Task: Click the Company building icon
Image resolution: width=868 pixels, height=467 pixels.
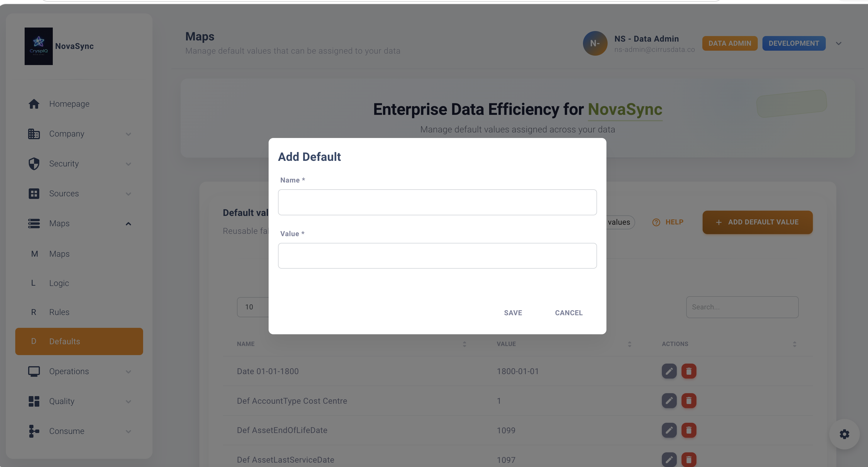Action: [34, 134]
